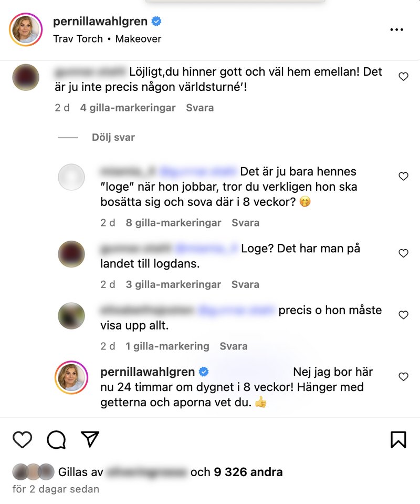Like pernillawahlgren's 'Nej jag bor här' reply
420x504 pixels.
tap(403, 377)
